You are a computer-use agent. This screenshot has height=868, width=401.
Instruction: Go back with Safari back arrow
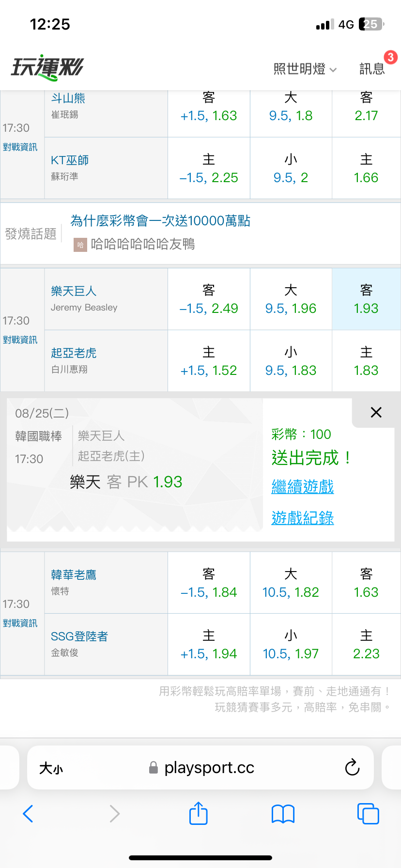pos(28,814)
